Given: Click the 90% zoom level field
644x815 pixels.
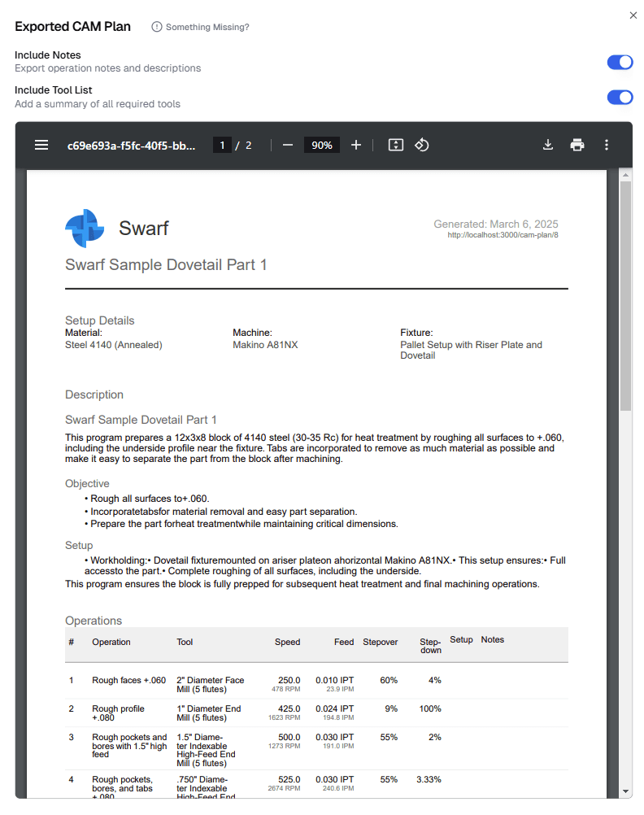Looking at the screenshot, I should click(x=322, y=145).
